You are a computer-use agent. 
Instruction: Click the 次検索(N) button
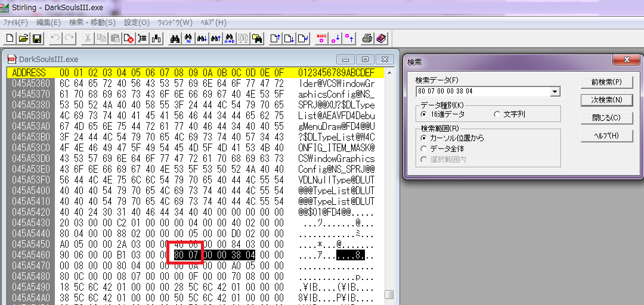pos(606,99)
